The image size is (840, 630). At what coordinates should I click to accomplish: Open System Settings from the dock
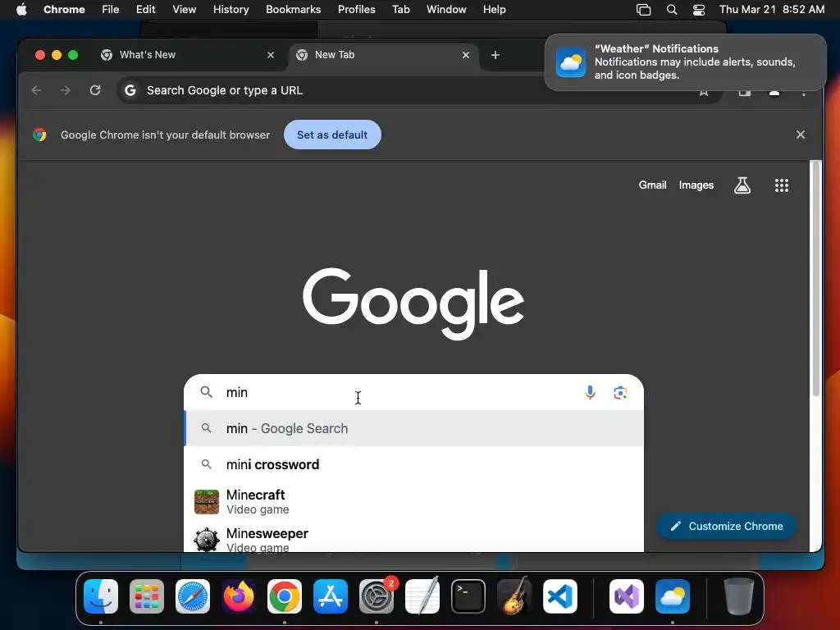click(x=377, y=596)
